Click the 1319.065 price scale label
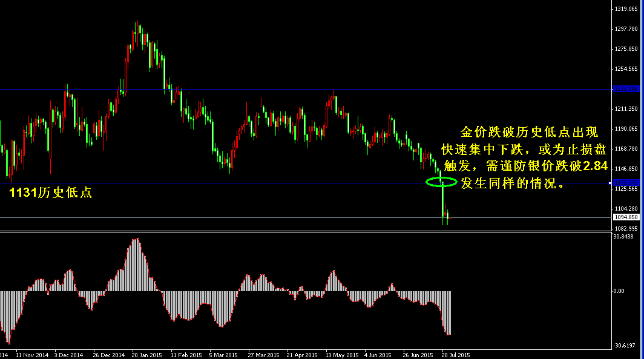 tap(627, 10)
